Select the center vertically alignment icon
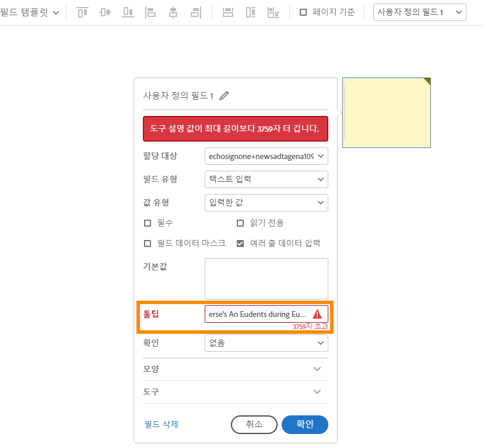The image size is (484, 448). click(105, 12)
